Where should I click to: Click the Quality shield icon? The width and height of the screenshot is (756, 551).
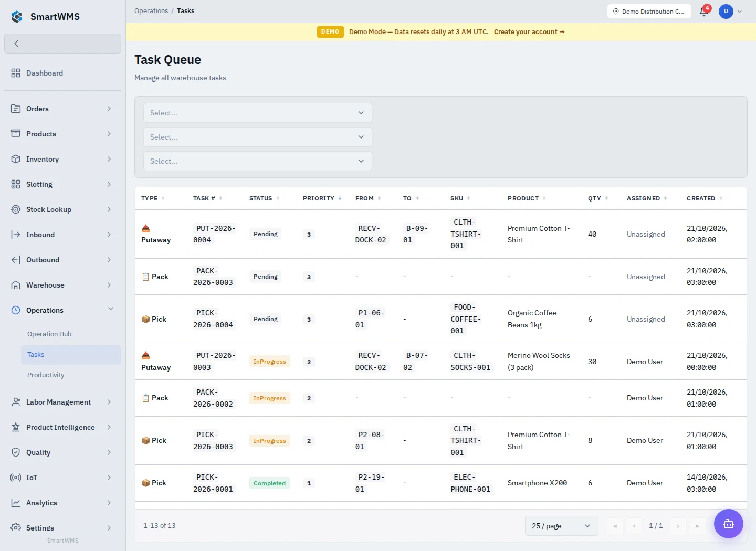(16, 452)
